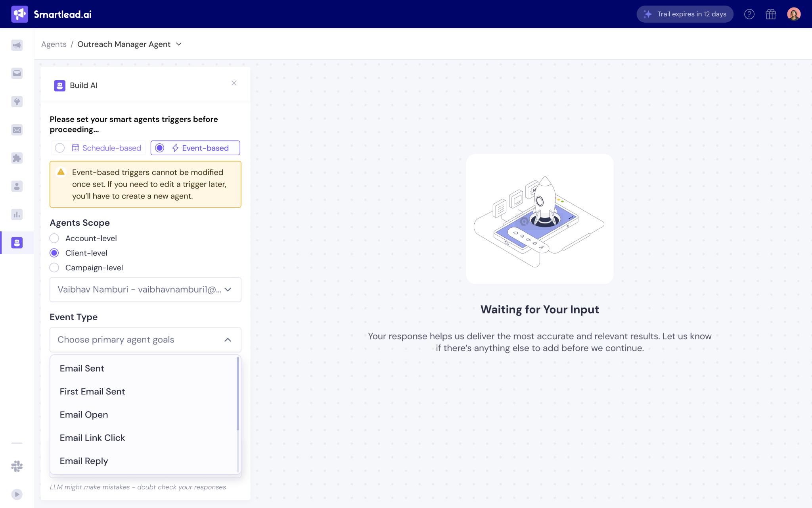812x508 pixels.
Task: Open the campaigns megaphone sidebar icon
Action: [17, 45]
